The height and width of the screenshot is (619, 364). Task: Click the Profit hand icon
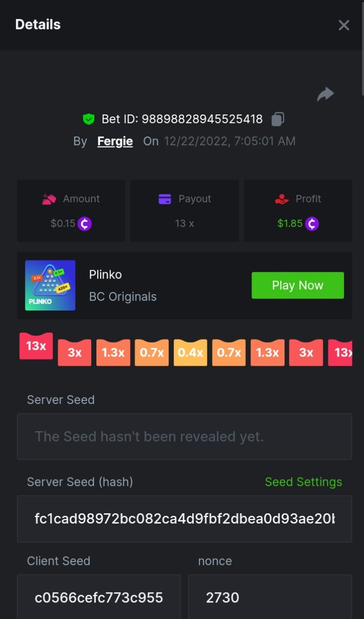point(282,199)
